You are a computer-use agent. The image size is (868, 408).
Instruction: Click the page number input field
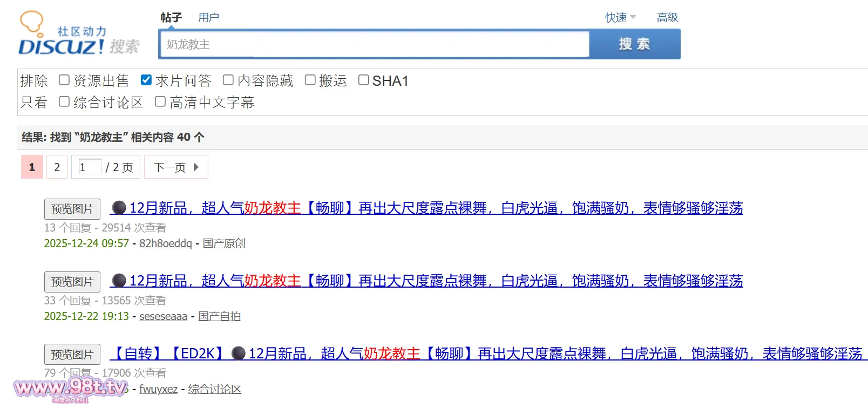[x=90, y=167]
